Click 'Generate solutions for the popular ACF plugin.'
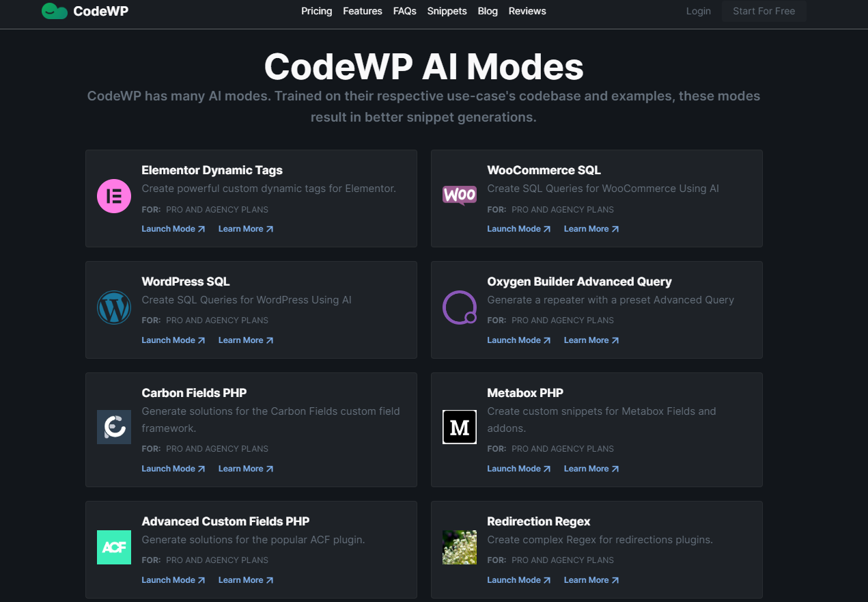The width and height of the screenshot is (868, 602). tap(253, 540)
